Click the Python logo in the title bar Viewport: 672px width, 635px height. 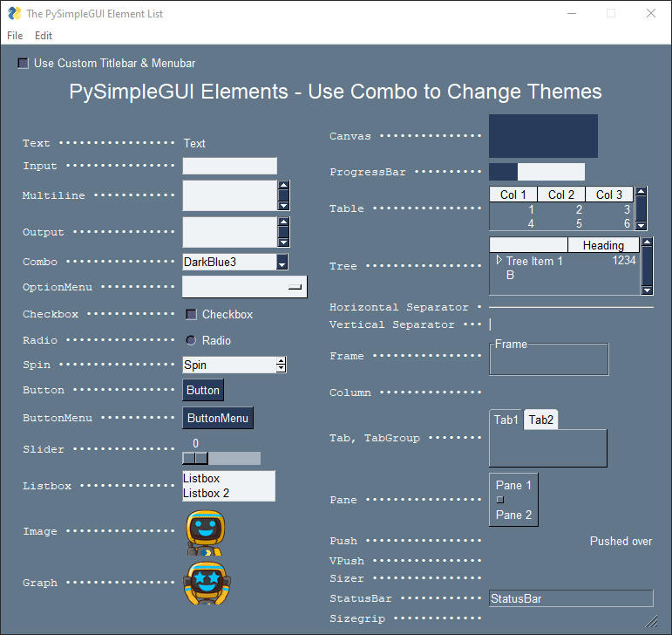click(x=14, y=13)
